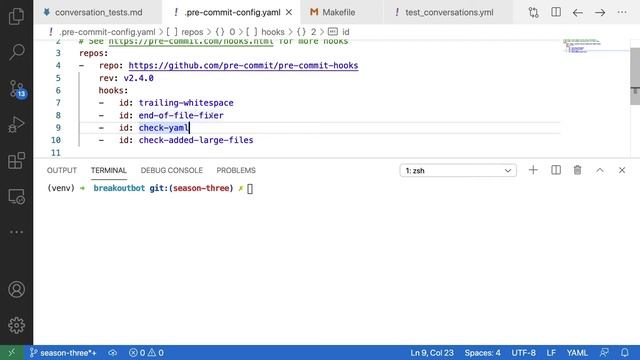Click the feedback icon in status bar
640x360 pixels.
coord(604,353)
